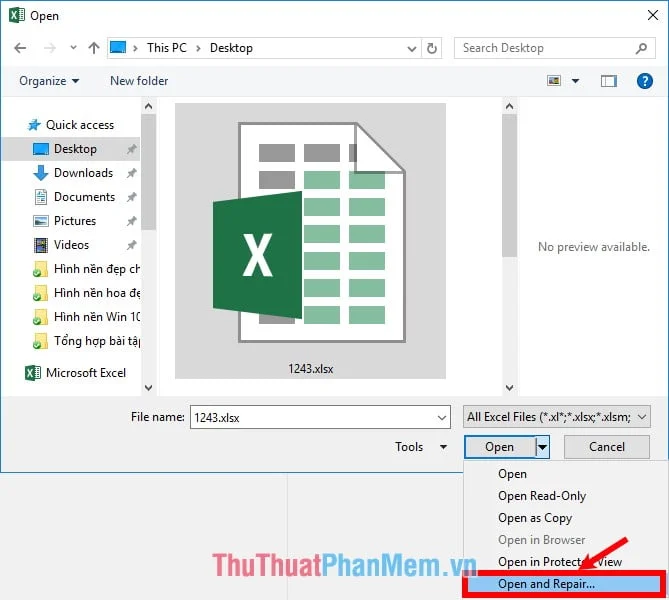Click navigation pane scroll down arrow

tap(148, 387)
